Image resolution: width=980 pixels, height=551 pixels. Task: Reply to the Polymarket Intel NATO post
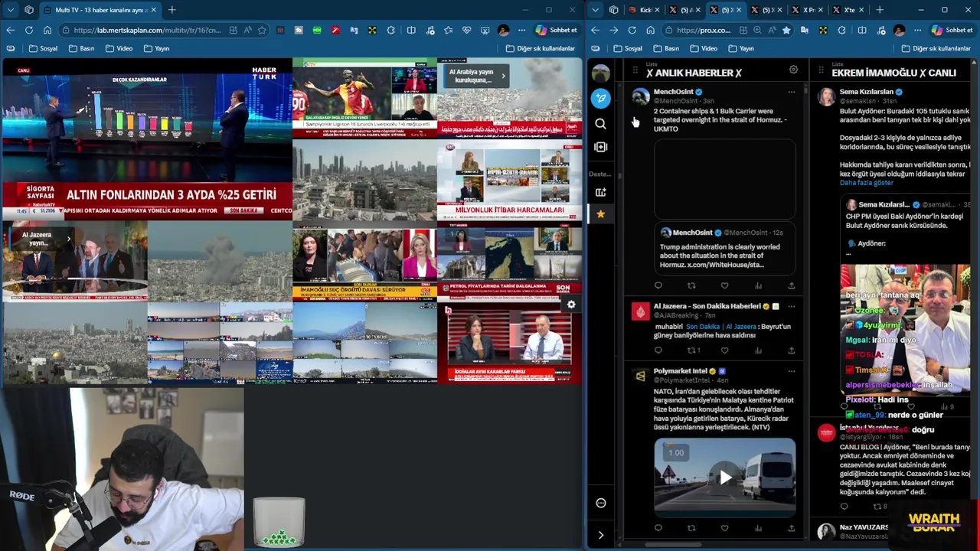[658, 528]
